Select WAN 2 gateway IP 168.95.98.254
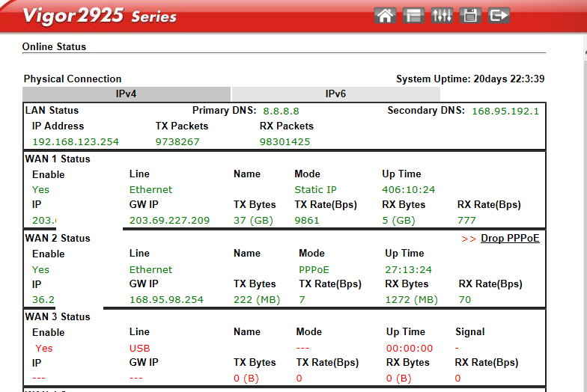The image size is (587, 392). 166,299
